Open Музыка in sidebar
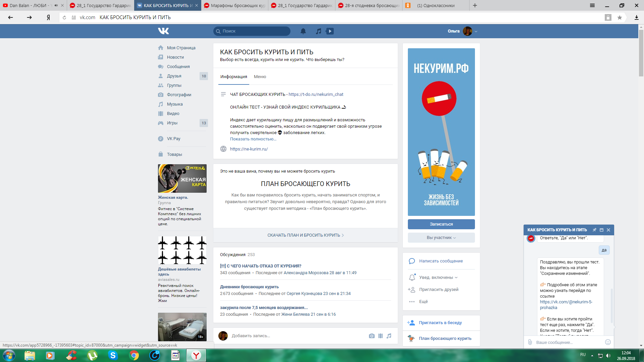The height and width of the screenshot is (362, 644). (175, 104)
